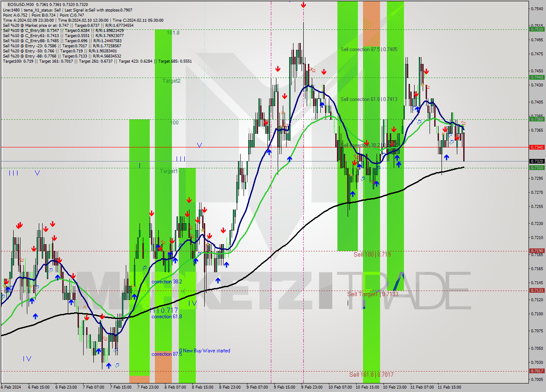Click the black 0.7320 current price tag
Viewport: 546px width, 392px height.
click(537, 161)
